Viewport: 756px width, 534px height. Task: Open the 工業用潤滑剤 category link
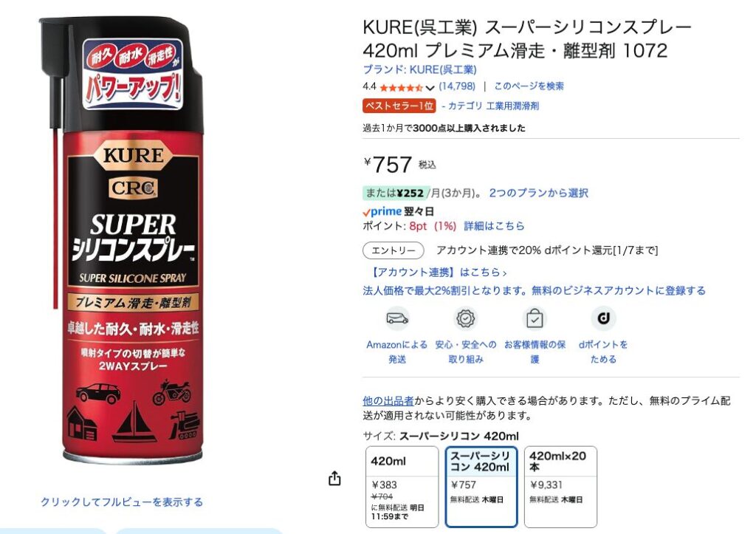(x=512, y=106)
